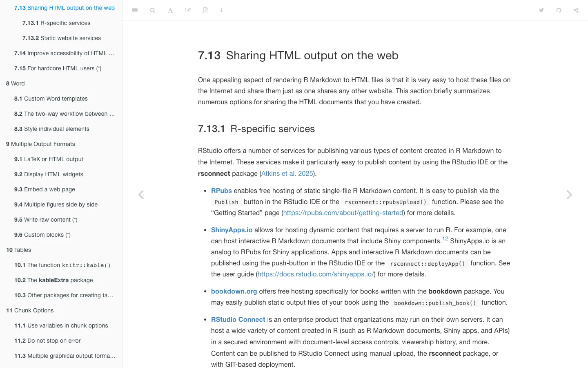588x368 pixels.
Task: Open 10.1 The function knitr::kable()
Action: (62, 265)
